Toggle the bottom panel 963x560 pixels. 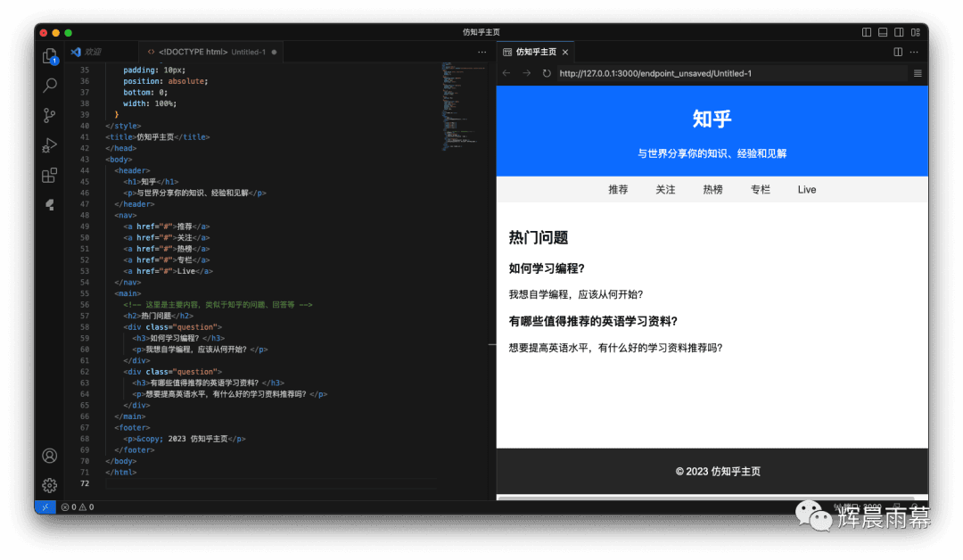[x=883, y=32]
